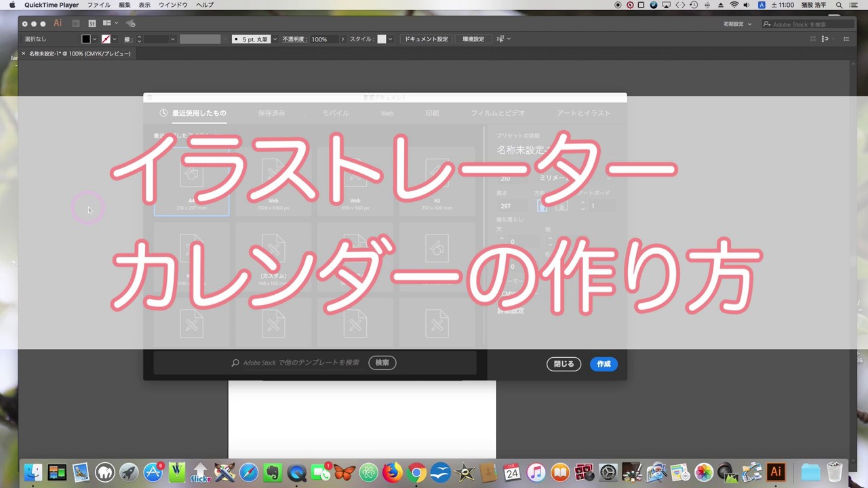Click the 検索 button in the dialog
Image resolution: width=868 pixels, height=488 pixels.
coord(382,363)
